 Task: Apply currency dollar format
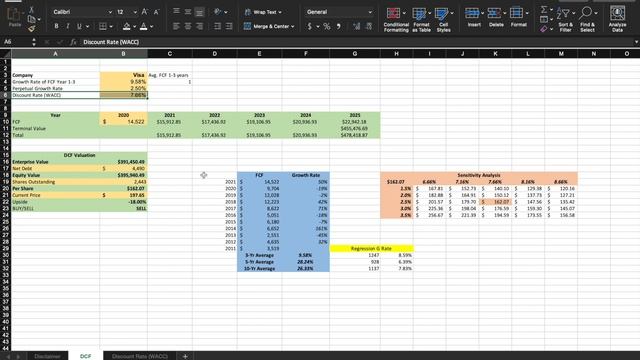[309, 27]
